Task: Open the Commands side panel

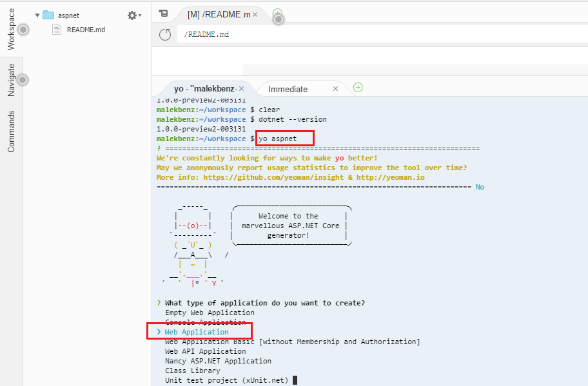Action: [x=11, y=131]
